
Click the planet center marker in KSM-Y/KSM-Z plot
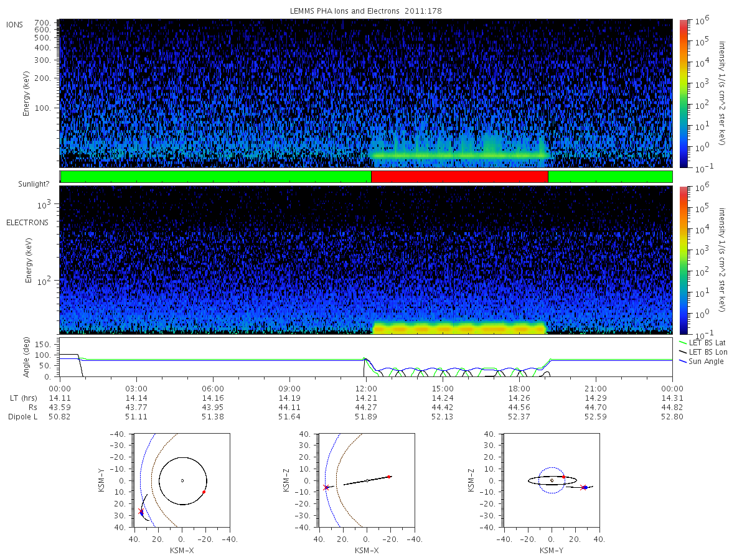[552, 480]
